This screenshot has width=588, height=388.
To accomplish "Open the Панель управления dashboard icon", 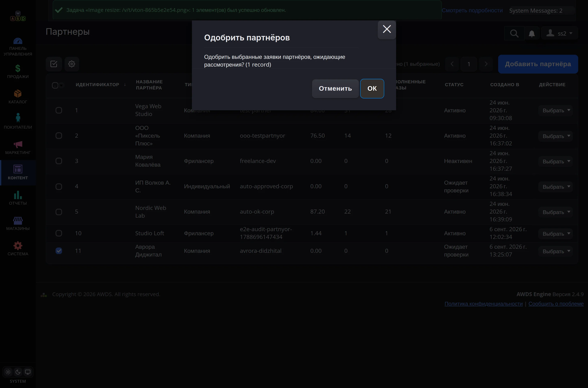I will coord(18,47).
